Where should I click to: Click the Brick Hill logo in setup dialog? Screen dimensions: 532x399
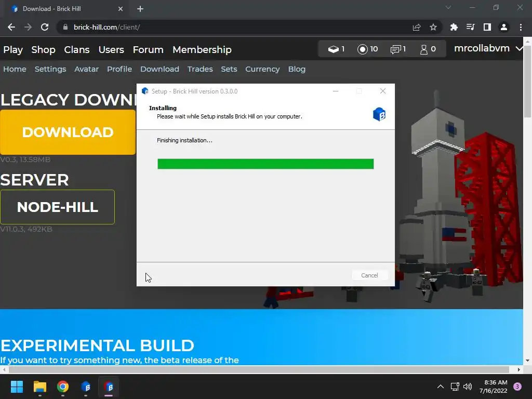tap(379, 114)
